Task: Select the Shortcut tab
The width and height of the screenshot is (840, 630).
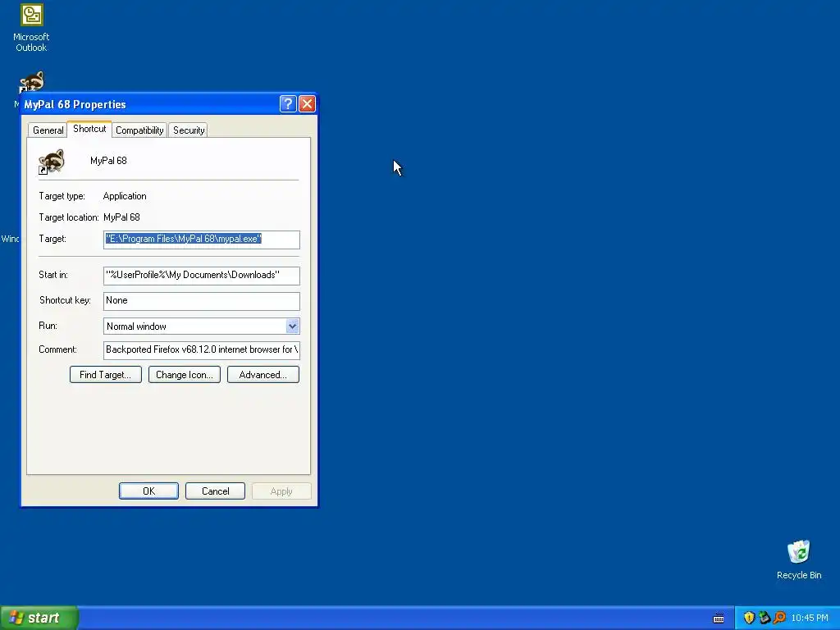Action: coord(89,129)
